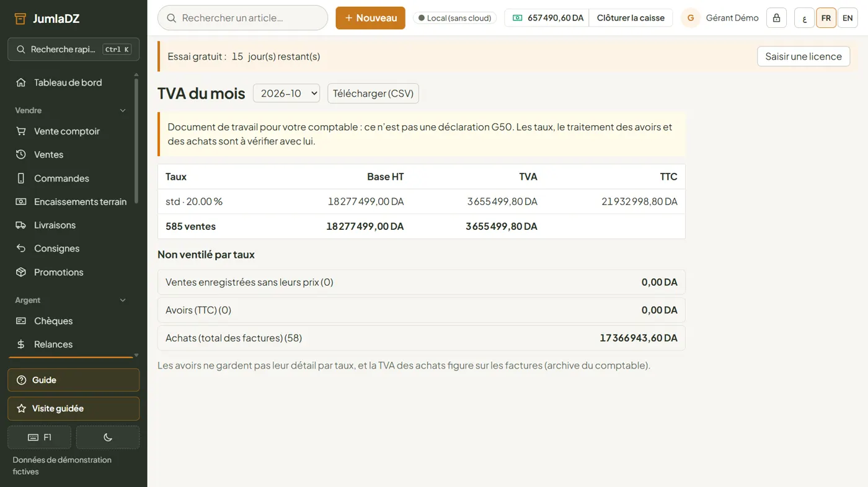Screen dimensions: 868x487
Task: Click Avoirs (TTC) (0) row
Action: click(x=422, y=310)
